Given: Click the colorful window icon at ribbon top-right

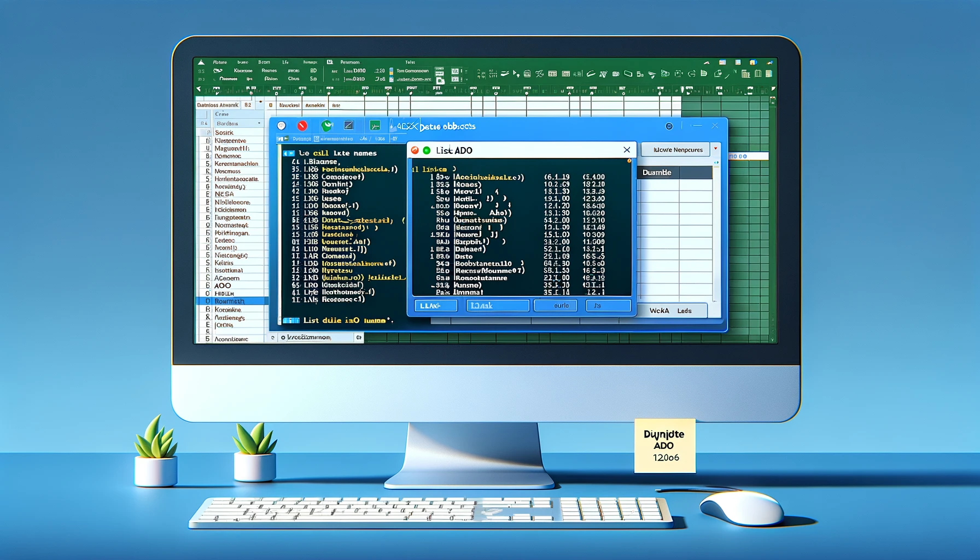Looking at the screenshot, I should (722, 62).
